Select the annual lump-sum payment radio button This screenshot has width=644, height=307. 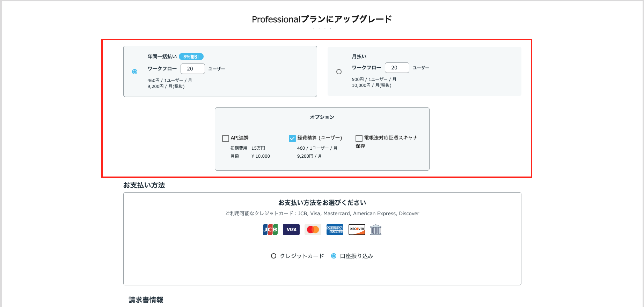click(134, 72)
